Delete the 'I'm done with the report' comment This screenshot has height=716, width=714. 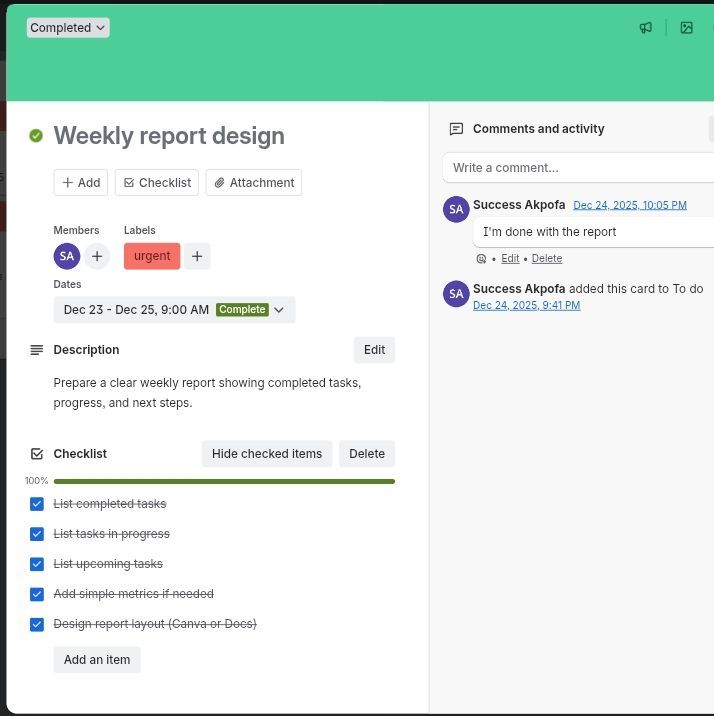[547, 258]
